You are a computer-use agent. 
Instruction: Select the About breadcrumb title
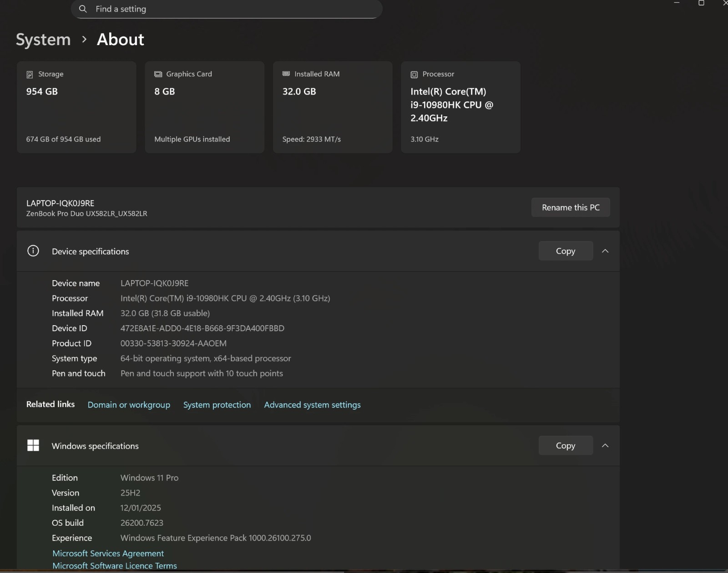121,40
